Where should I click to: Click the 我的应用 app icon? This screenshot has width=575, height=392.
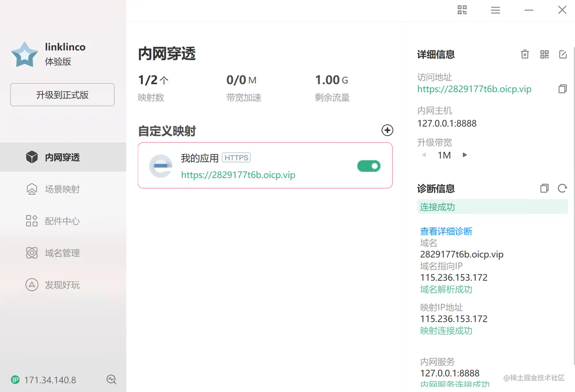click(x=161, y=166)
